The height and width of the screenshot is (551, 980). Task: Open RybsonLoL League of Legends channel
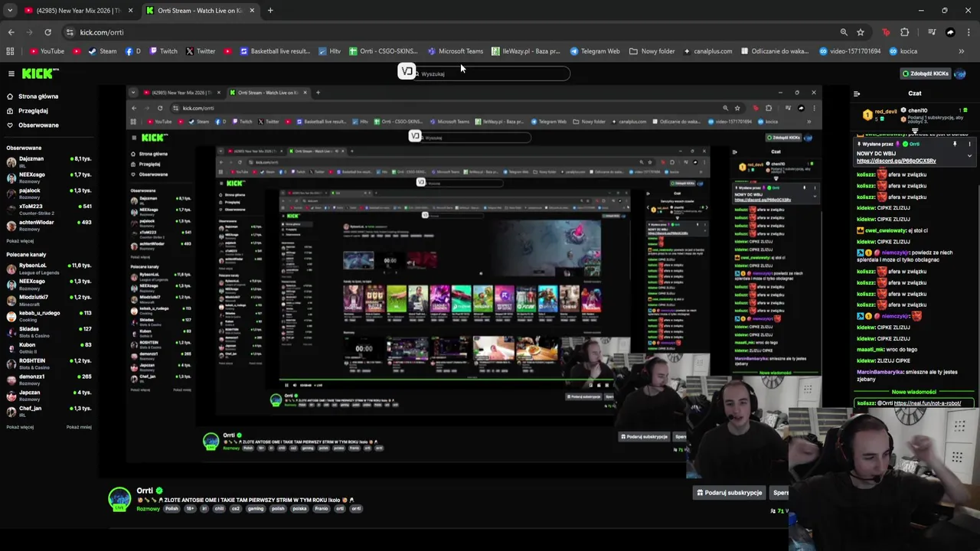(x=49, y=269)
